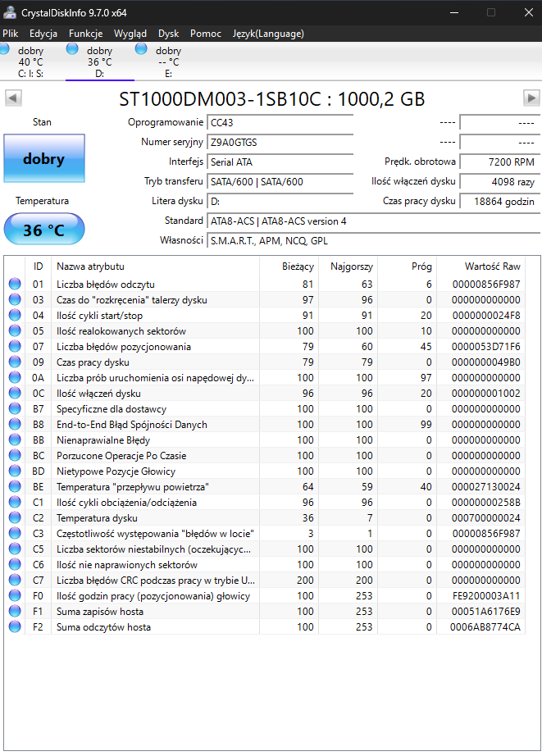Click the 'Próg' column header

tap(407, 266)
